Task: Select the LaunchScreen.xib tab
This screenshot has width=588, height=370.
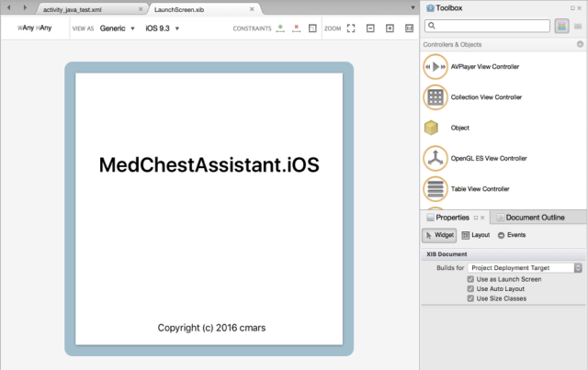Action: coord(179,10)
